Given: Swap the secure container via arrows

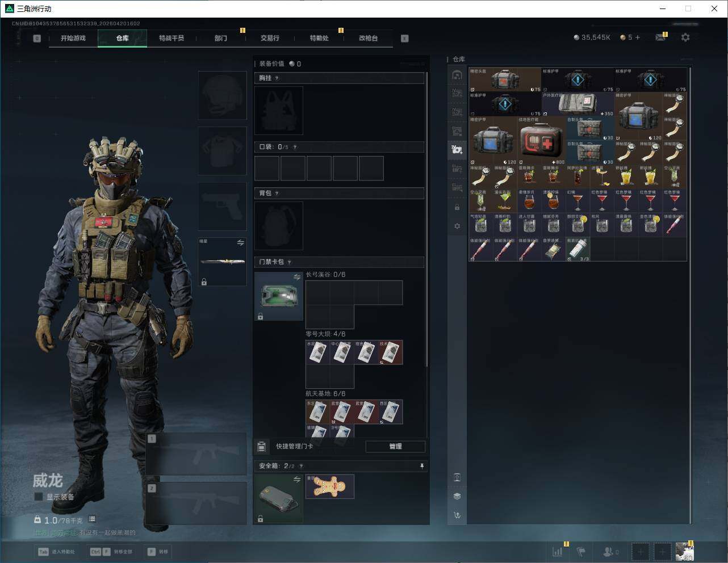Looking at the screenshot, I should pos(297,480).
